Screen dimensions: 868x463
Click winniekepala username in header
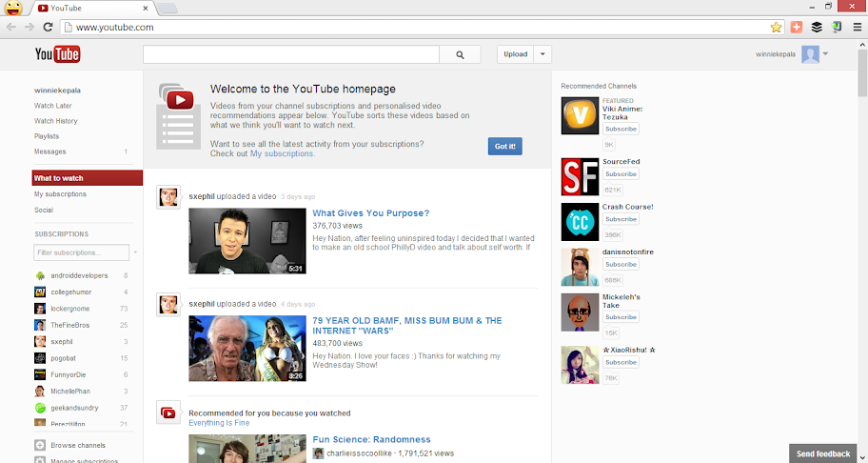776,54
